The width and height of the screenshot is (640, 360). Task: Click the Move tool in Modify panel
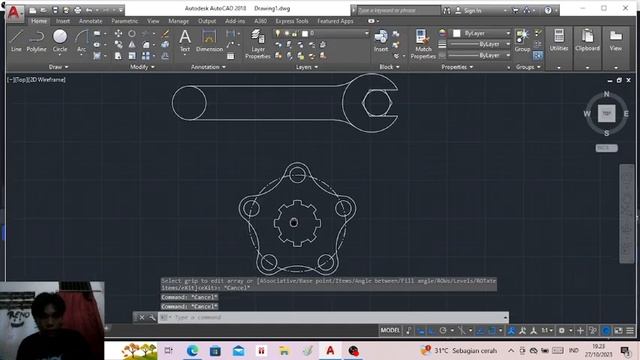[x=118, y=33]
